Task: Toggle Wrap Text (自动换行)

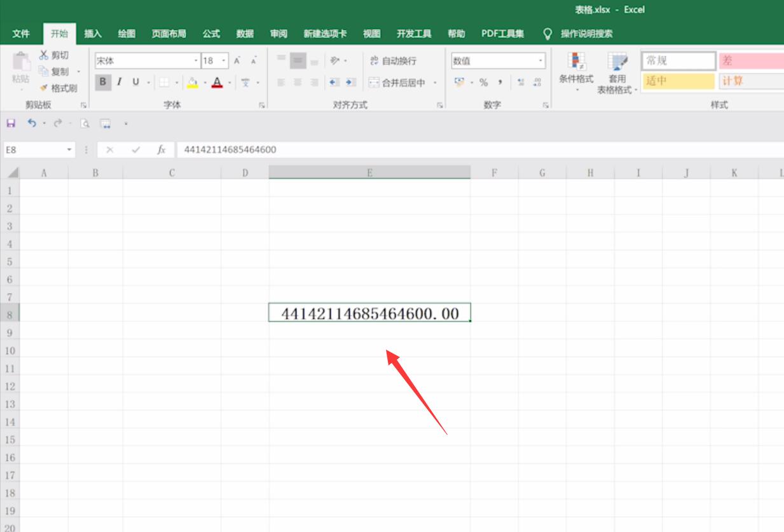Action: [x=393, y=61]
